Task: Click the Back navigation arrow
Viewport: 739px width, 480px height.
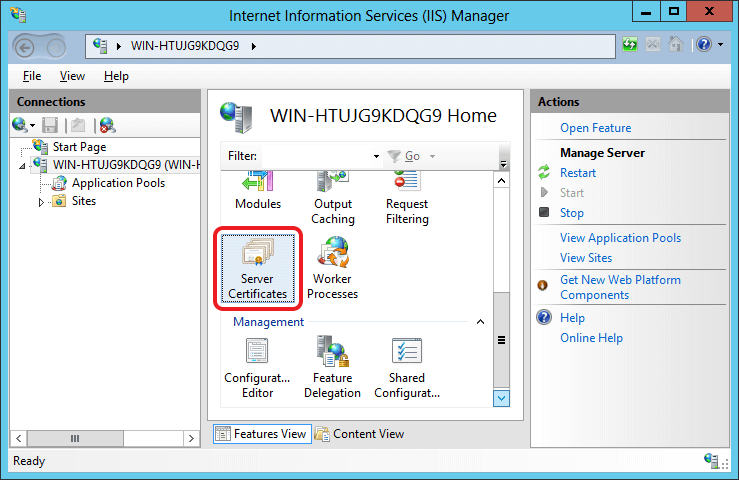Action: click(x=25, y=47)
